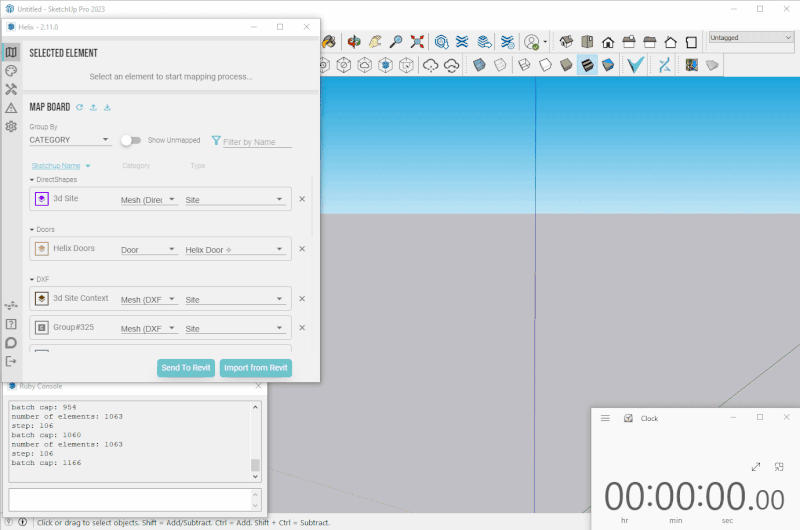Select the Paint Bucket tool
Image resolution: width=800 pixels, height=530 pixels.
329,41
